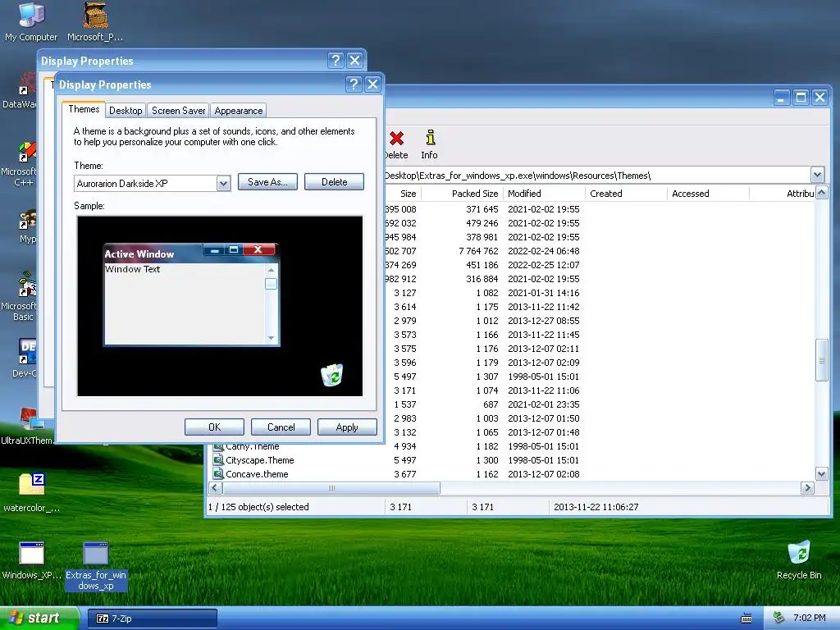Select the Microsoft Basic desktop shortcut icon

click(x=25, y=284)
